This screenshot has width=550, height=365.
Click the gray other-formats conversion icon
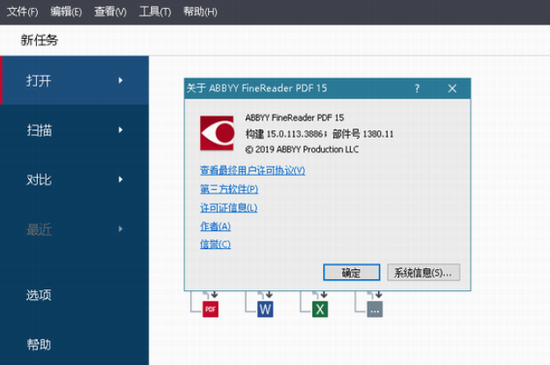375,309
